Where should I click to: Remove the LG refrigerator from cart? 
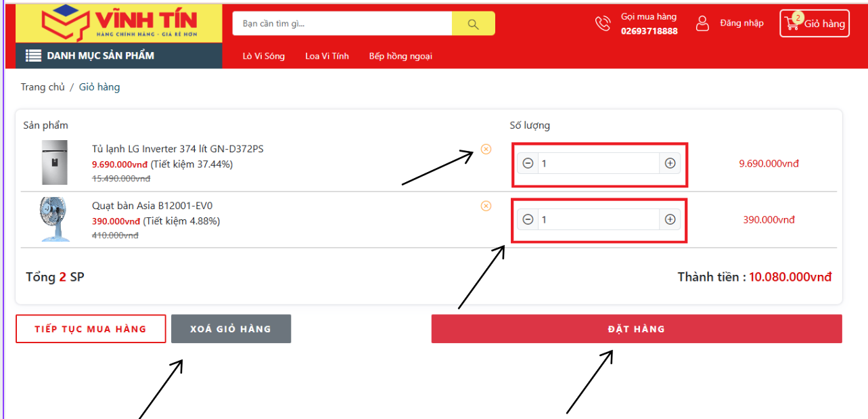tap(486, 149)
